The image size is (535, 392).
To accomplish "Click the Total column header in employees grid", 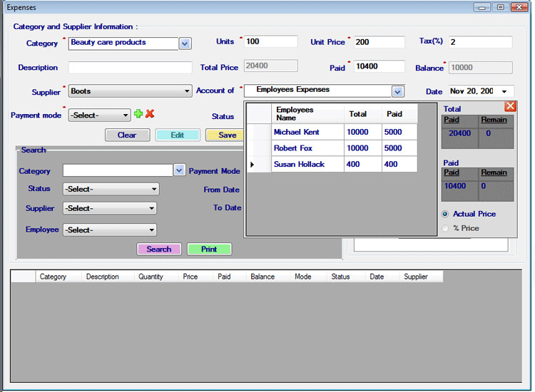I will pyautogui.click(x=362, y=114).
